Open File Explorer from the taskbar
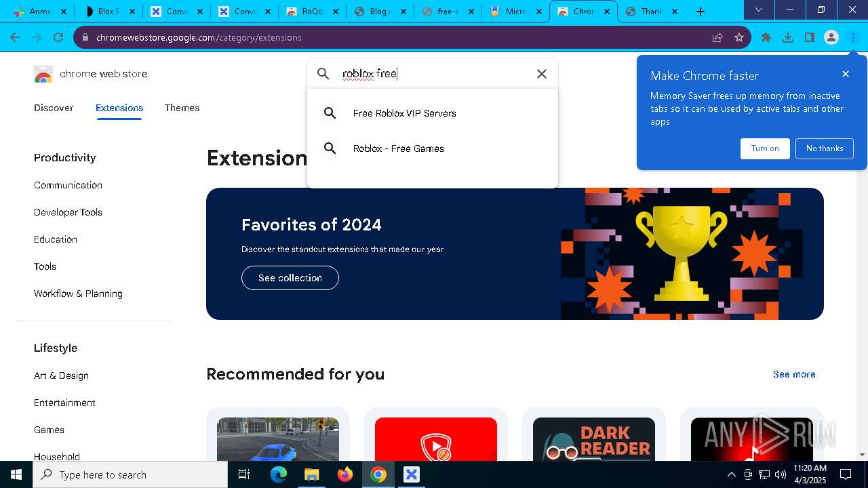This screenshot has height=488, width=868. [311, 474]
